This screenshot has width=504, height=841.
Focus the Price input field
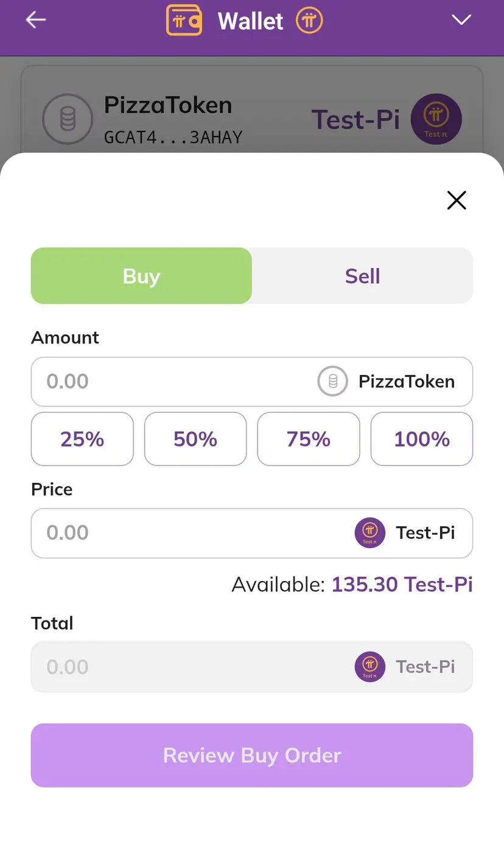pyautogui.click(x=183, y=533)
